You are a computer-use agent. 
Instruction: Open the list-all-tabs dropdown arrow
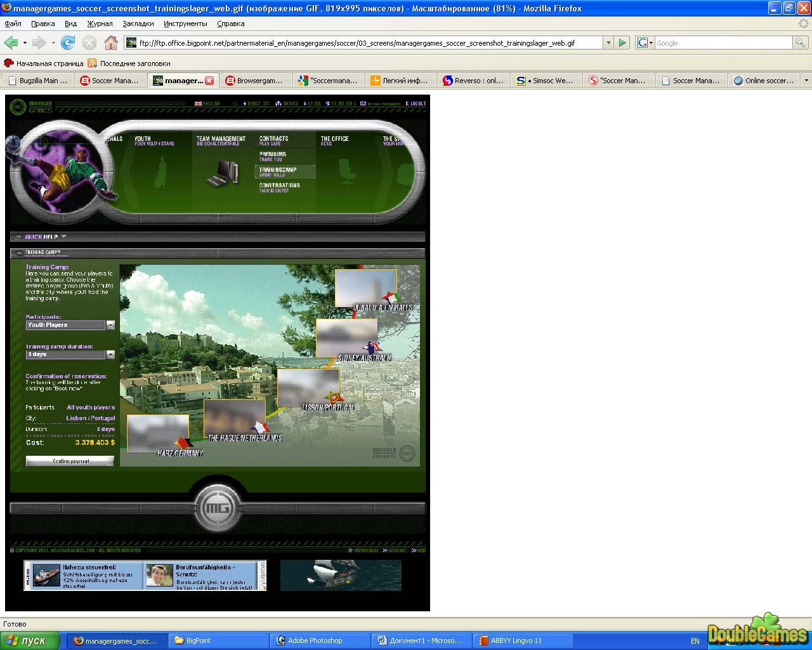pyautogui.click(x=806, y=81)
